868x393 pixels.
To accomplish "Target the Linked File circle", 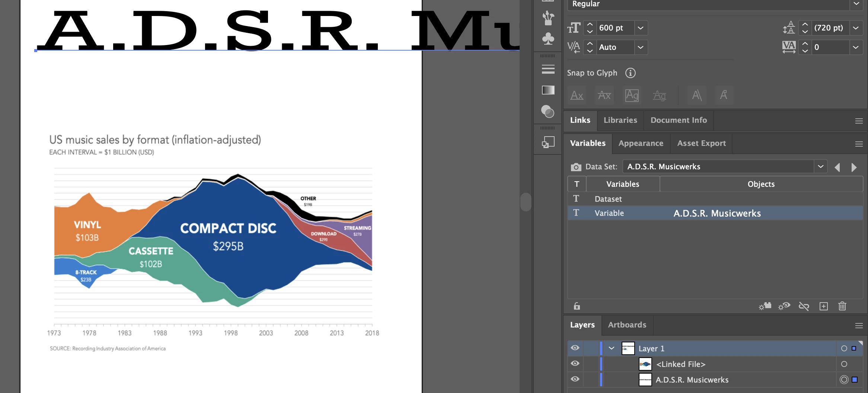I will (x=844, y=364).
